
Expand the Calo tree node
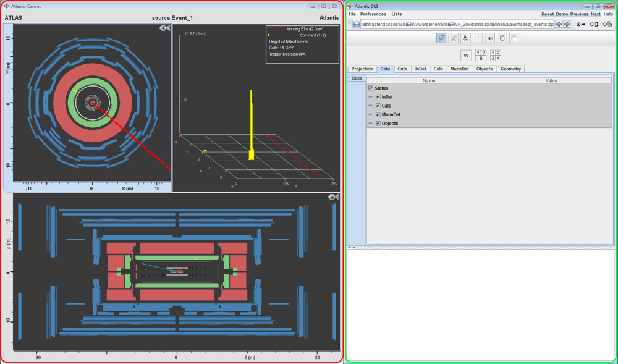pos(371,106)
